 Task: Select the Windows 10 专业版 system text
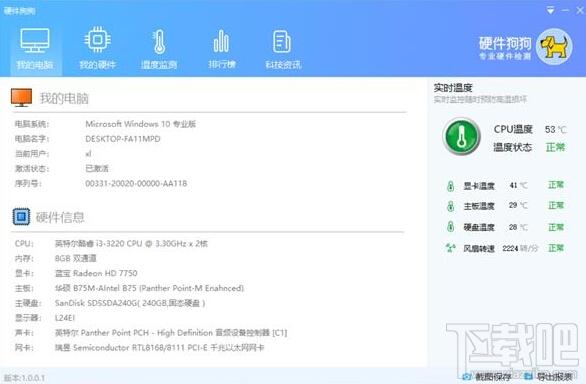coord(141,124)
